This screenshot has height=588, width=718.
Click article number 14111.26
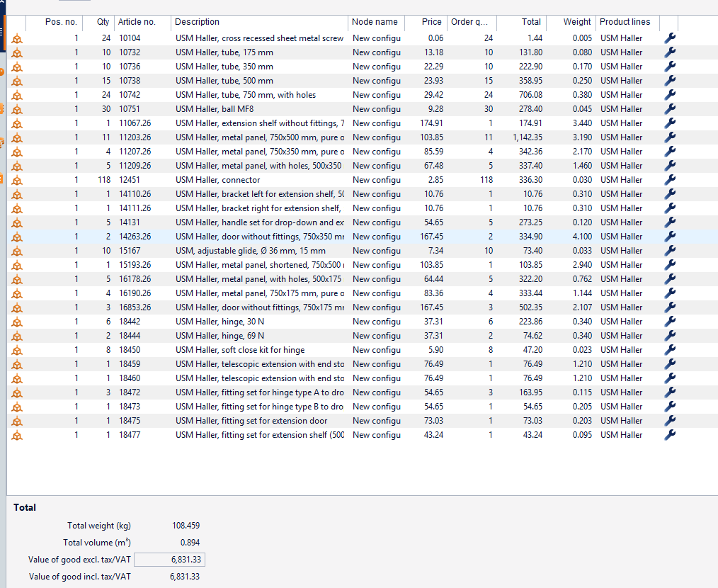135,208
